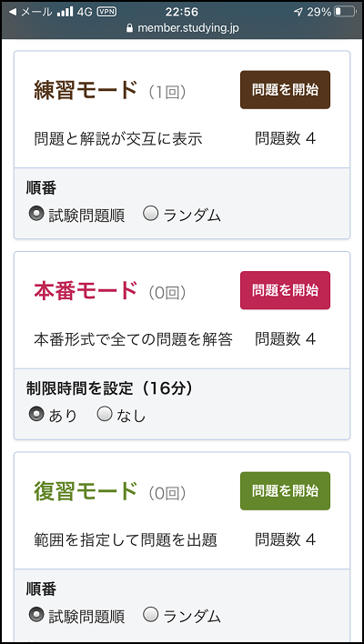Tap the 復習モード heading

86,491
